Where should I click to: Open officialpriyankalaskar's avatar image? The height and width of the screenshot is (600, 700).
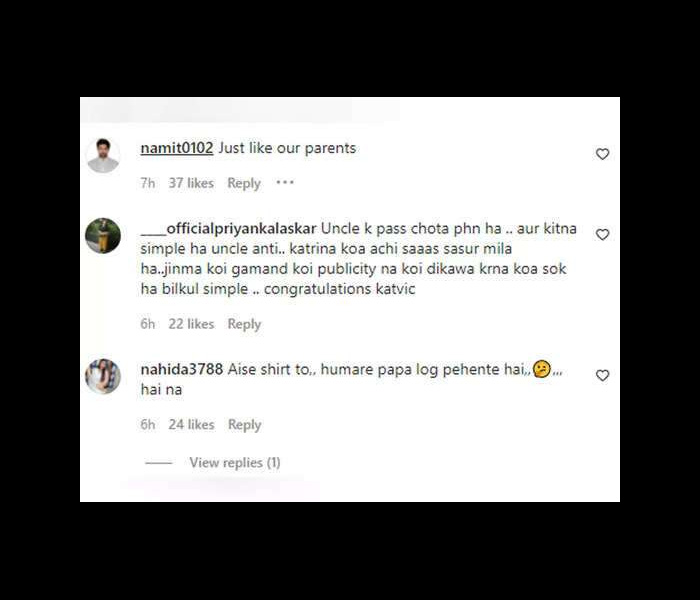[103, 236]
